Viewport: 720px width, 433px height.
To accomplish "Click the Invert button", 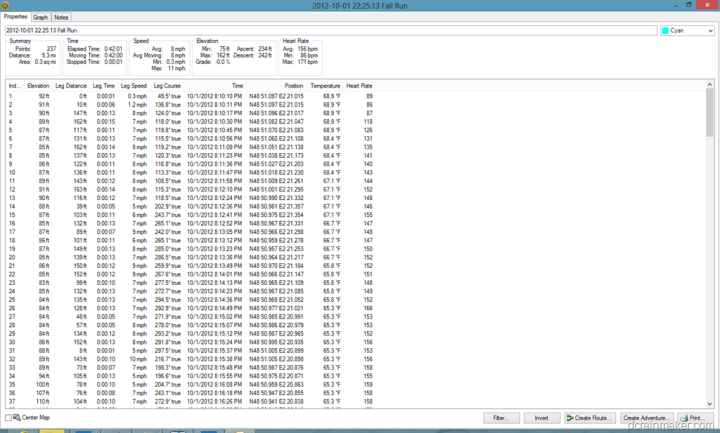I will pyautogui.click(x=542, y=418).
